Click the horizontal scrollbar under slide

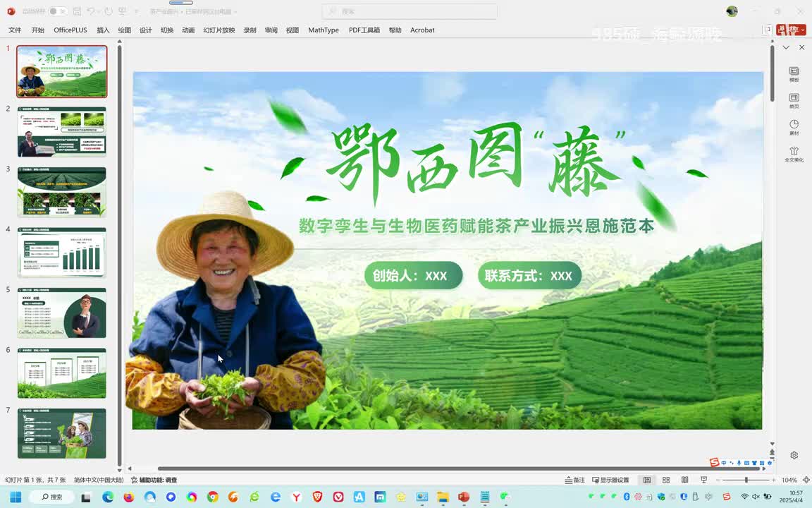pyautogui.click(x=460, y=468)
